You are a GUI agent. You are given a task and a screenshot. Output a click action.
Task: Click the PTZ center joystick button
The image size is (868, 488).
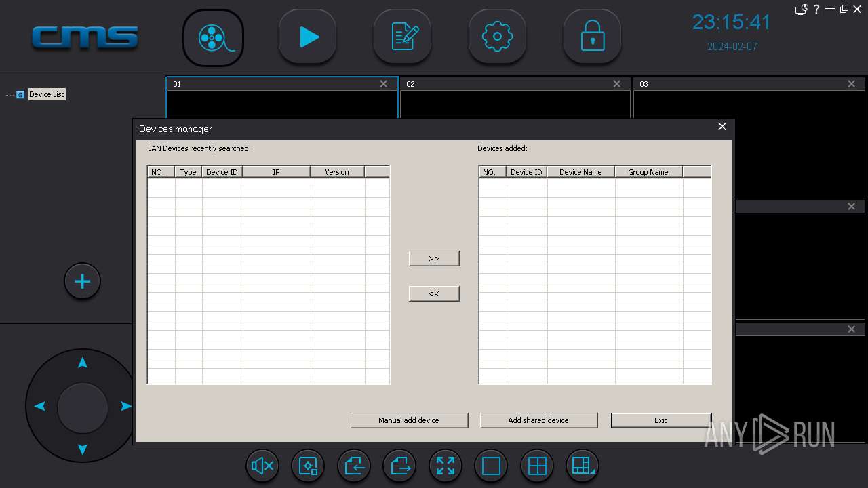tap(83, 408)
